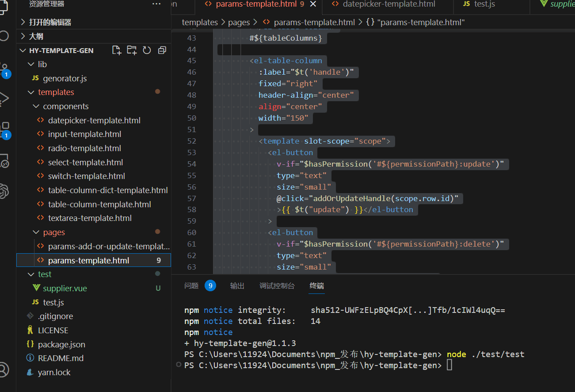Click the pages breadcrumb segment

[x=239, y=22]
